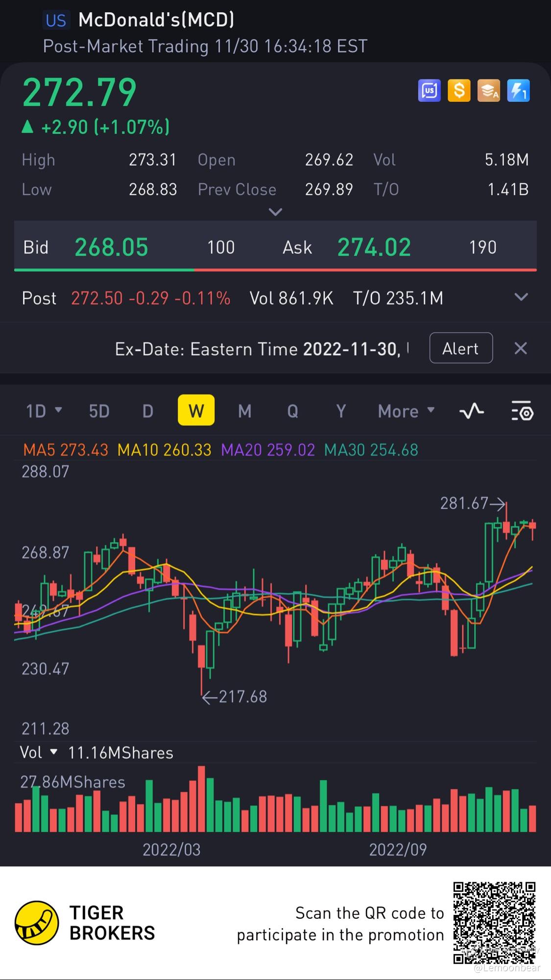Open the Vol indicator dropdown

(x=39, y=752)
